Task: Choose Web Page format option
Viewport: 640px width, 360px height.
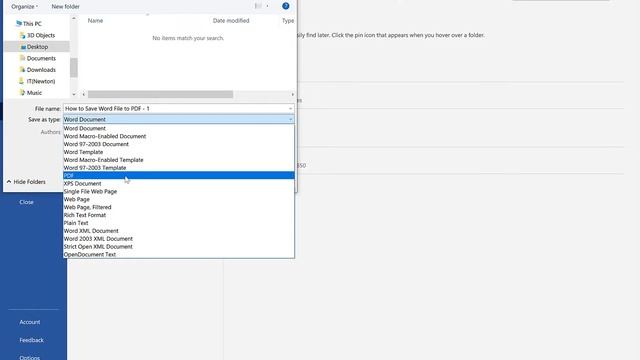Action: click(x=178, y=199)
